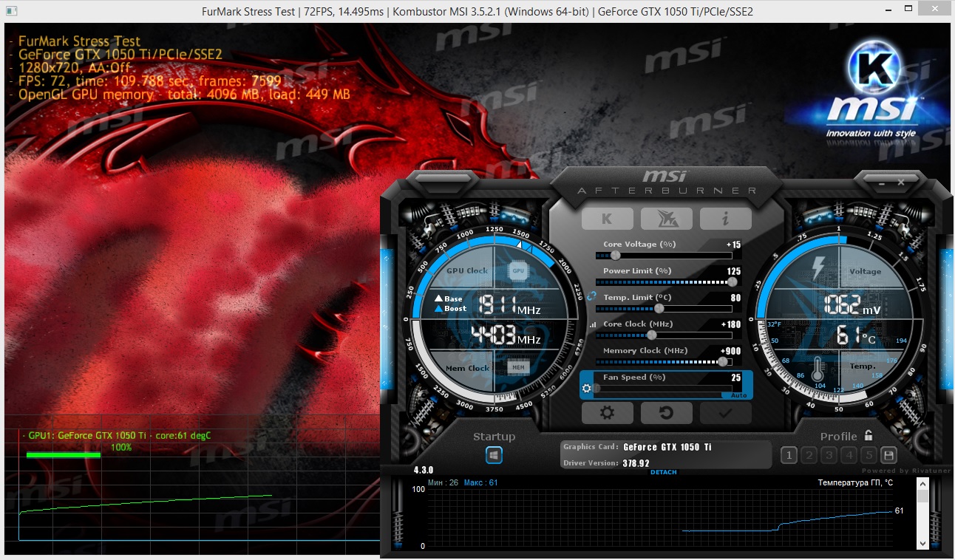
Task: Apply settings with the checkmark button
Action: [725, 413]
